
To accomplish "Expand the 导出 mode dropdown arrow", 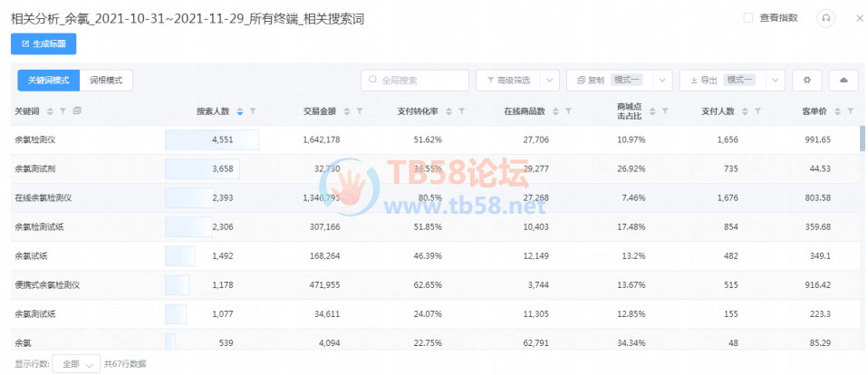I will [776, 81].
